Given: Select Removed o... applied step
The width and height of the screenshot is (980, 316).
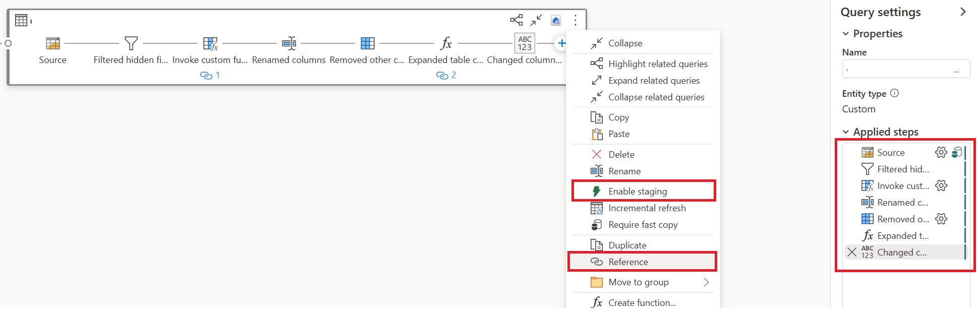Looking at the screenshot, I should 903,219.
